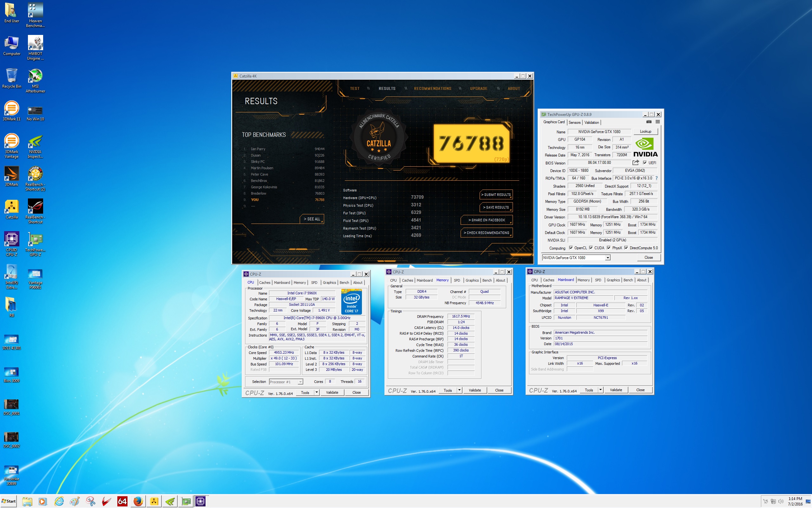Click the GPU Name field in GPU-Z

coord(599,132)
